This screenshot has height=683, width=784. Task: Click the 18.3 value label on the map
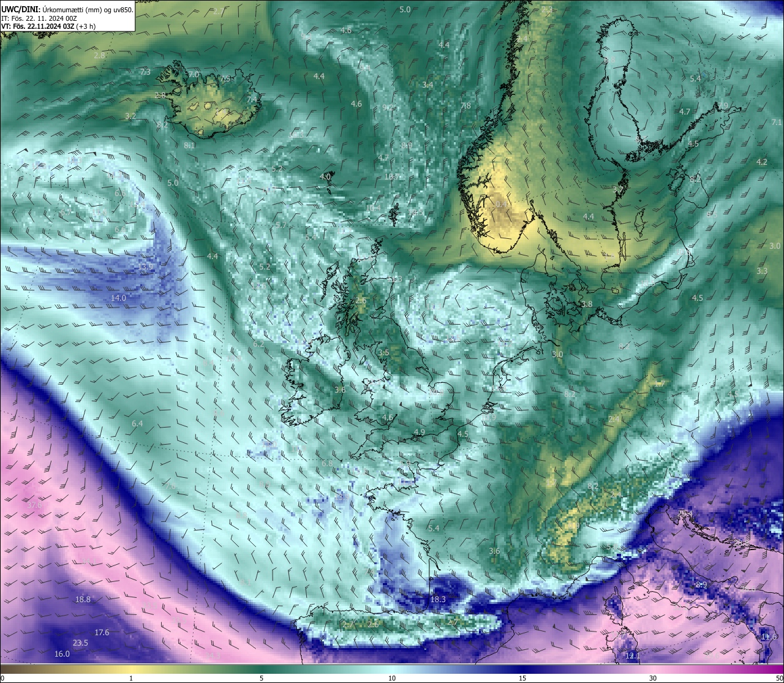(x=438, y=600)
